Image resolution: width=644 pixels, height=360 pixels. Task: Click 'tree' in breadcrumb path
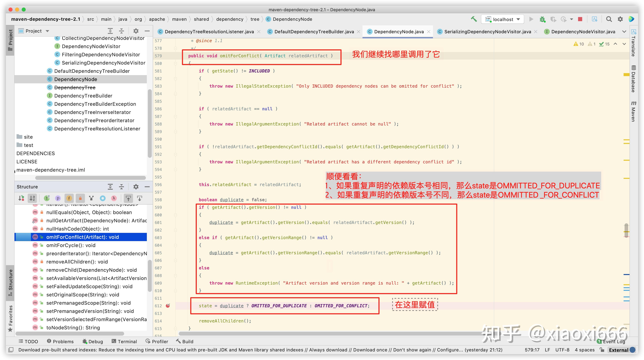point(255,19)
